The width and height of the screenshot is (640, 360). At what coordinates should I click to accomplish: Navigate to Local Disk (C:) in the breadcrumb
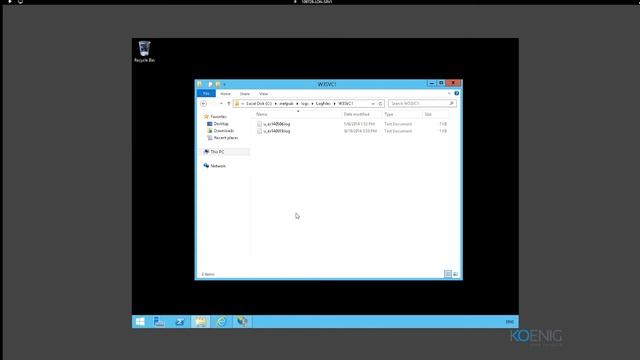(259, 104)
